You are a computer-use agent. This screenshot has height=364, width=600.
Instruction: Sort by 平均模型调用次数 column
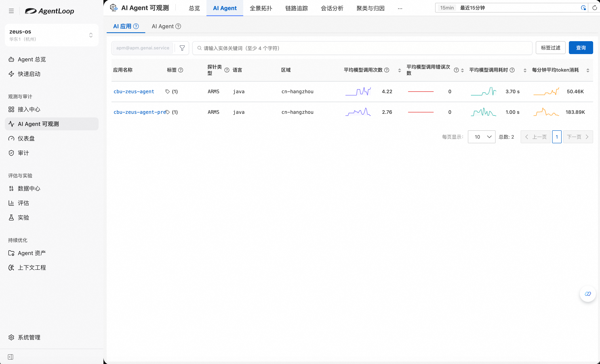point(399,70)
